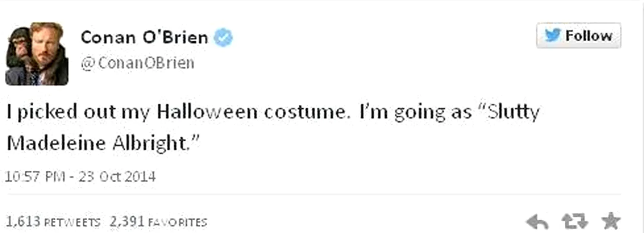This screenshot has width=644, height=233.
Task: Click the RETWEETS label
Action: coord(72,222)
